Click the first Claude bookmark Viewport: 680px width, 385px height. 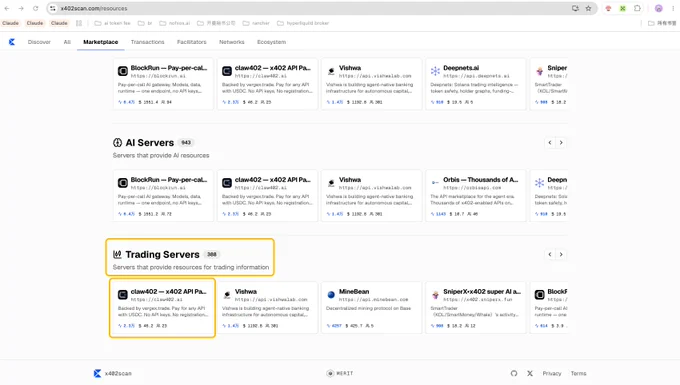[x=10, y=23]
